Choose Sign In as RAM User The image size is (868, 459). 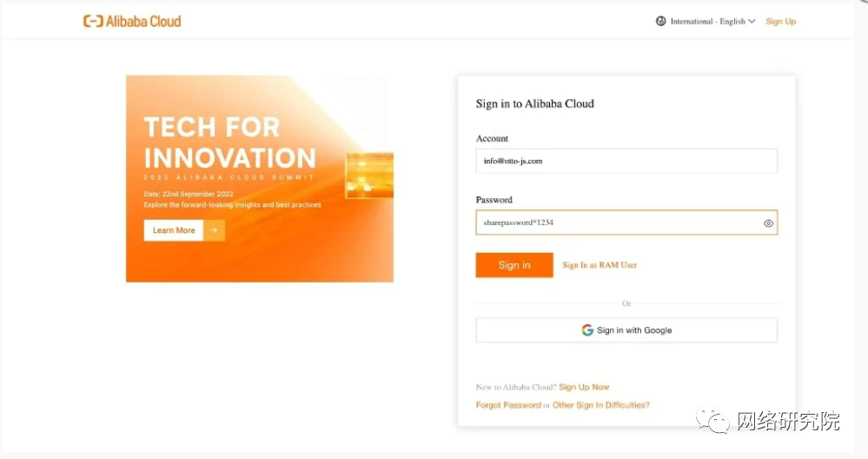[600, 265]
